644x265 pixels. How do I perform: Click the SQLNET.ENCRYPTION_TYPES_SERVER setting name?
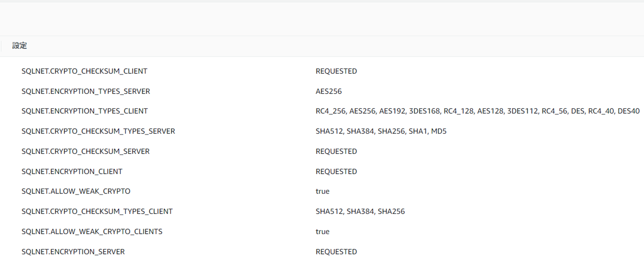point(86,91)
